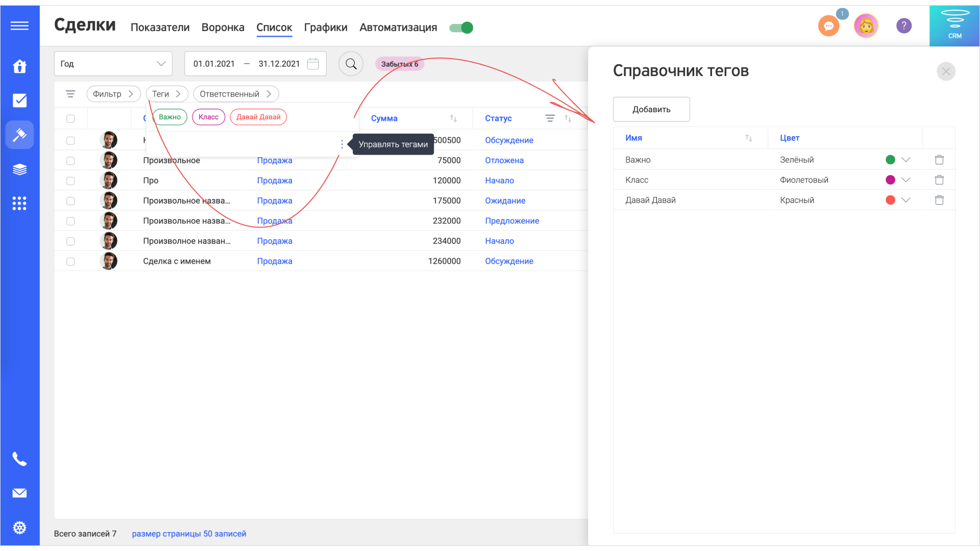Click the page size 50 записей link
Viewport: 980px width, 551px height.
pyautogui.click(x=189, y=534)
